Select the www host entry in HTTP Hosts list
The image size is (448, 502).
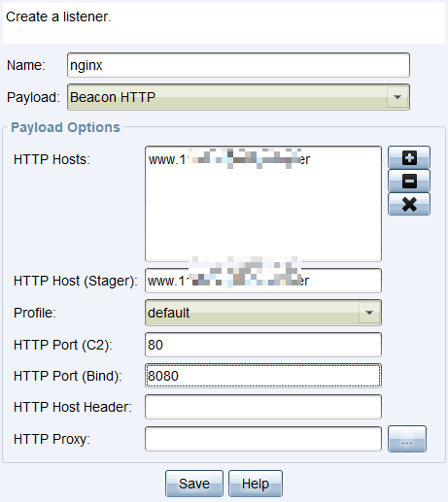tap(229, 159)
